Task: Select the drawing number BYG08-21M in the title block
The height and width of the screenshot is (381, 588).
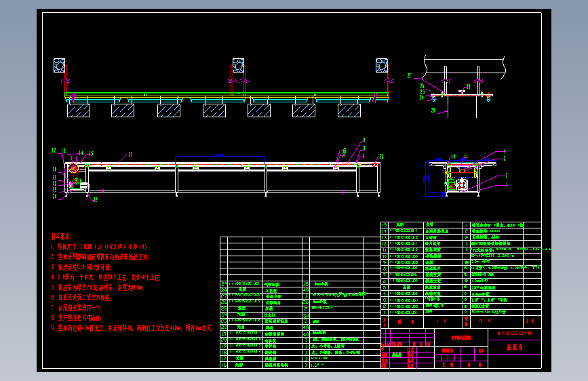Action: tap(514, 333)
